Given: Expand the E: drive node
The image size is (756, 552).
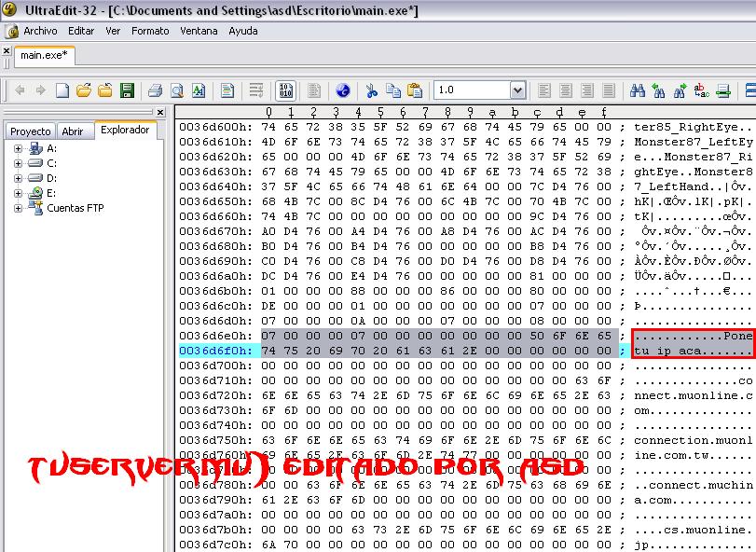Looking at the screenshot, I should coord(18,193).
